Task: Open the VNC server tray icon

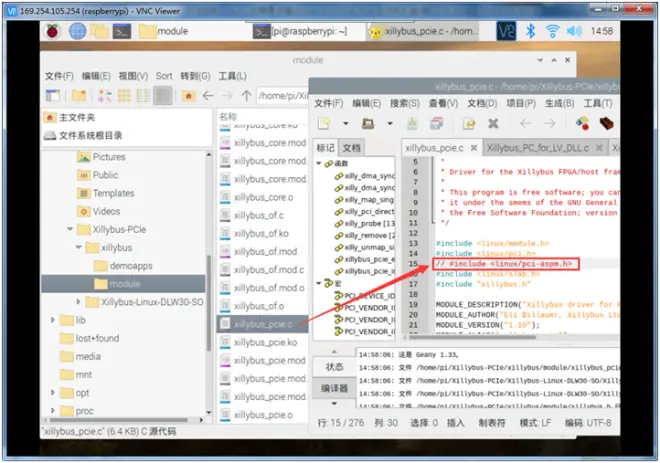Action: pyautogui.click(x=506, y=31)
